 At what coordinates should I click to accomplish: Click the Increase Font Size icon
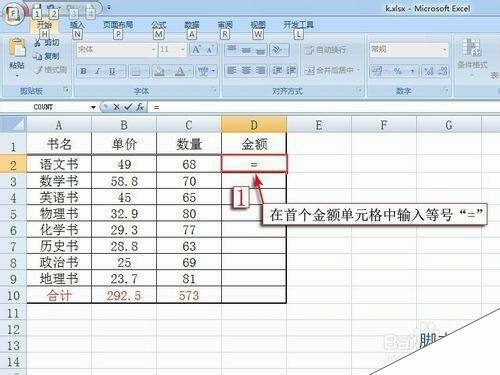pyautogui.click(x=196, y=50)
